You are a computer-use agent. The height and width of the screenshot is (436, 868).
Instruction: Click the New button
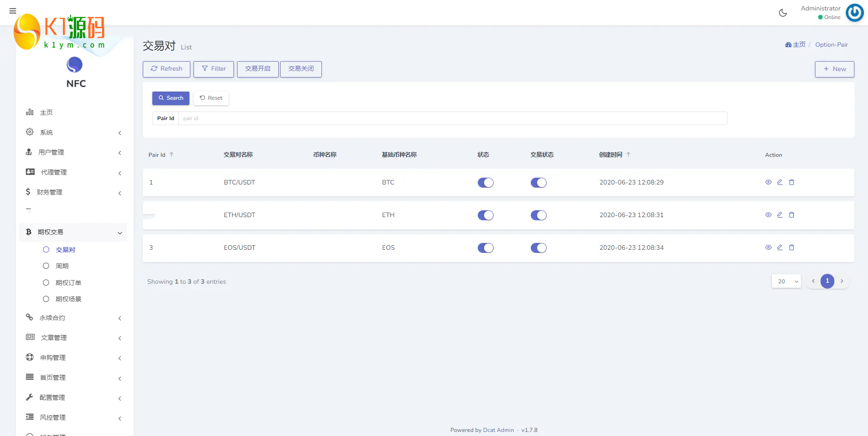click(834, 69)
